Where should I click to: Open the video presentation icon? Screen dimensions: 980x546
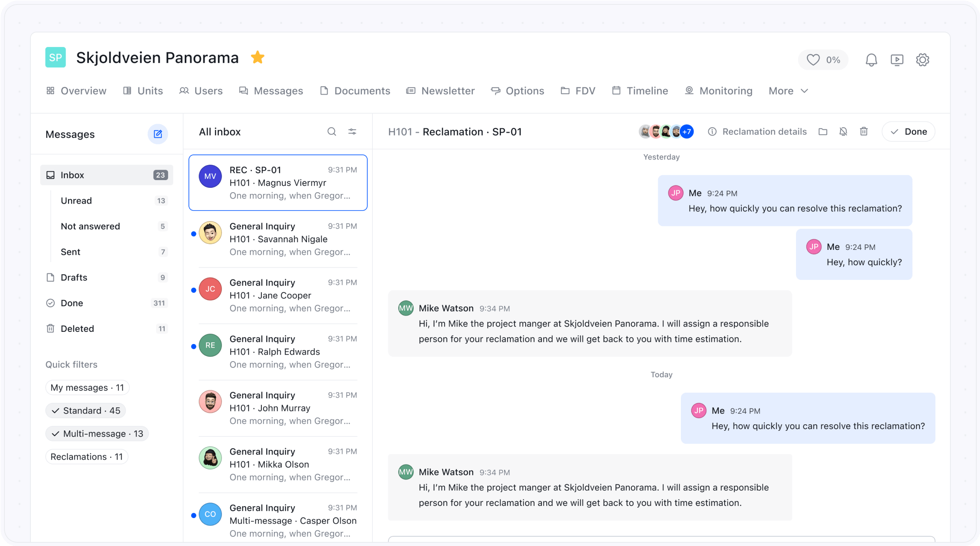pos(897,60)
